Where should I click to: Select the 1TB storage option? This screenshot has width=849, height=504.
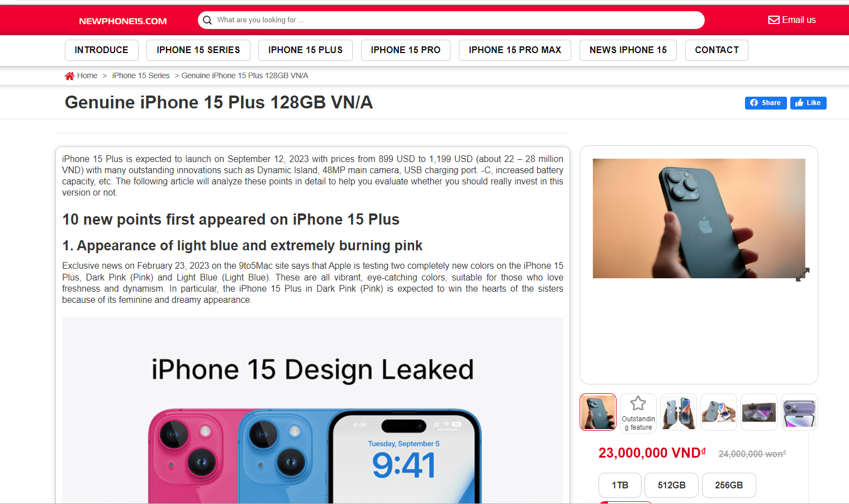(620, 485)
